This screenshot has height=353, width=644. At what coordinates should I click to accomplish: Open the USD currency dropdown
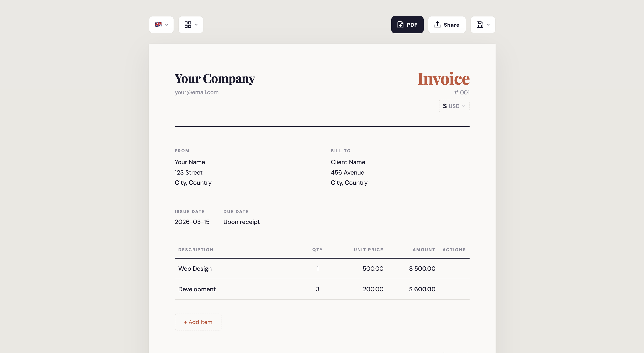[x=454, y=106]
